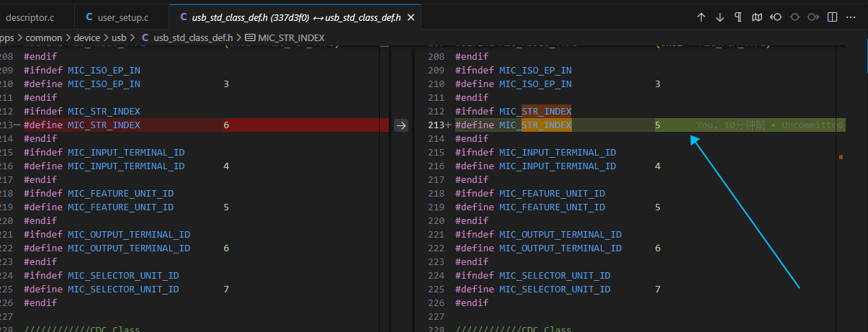
Task: Click the middle revision commit icon
Action: point(795,17)
